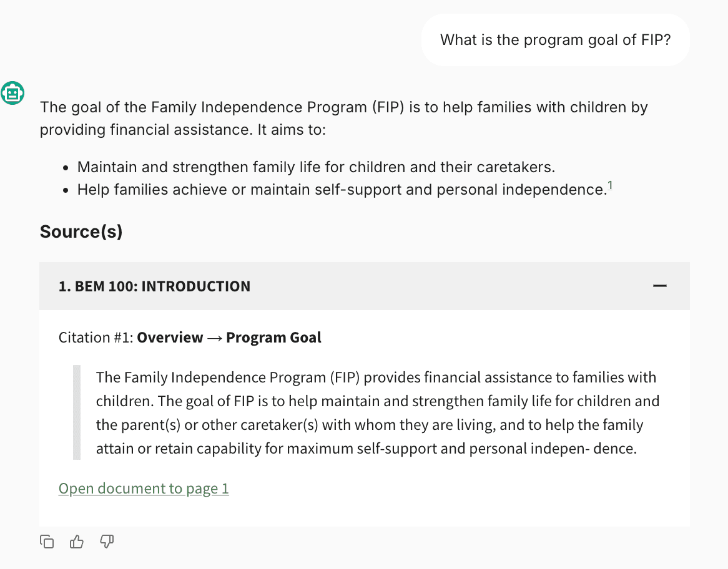Click the user question about FIP
The width and height of the screenshot is (728, 569).
click(555, 40)
